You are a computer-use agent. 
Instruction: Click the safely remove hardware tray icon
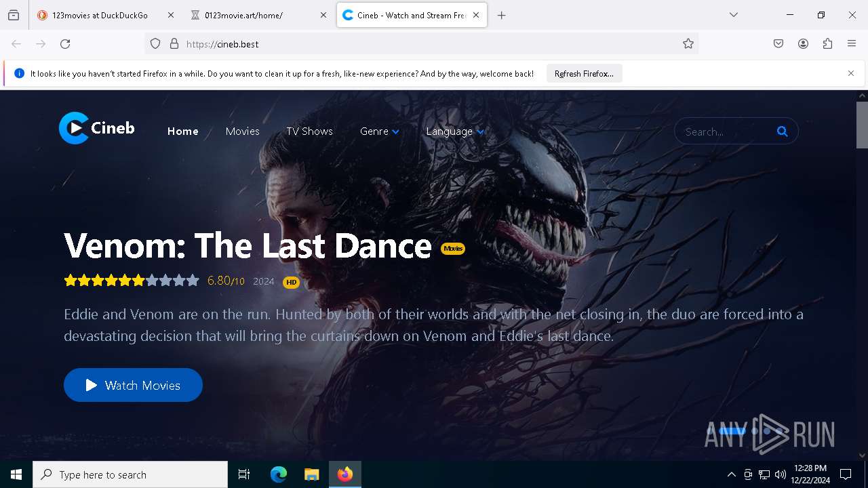(748, 474)
